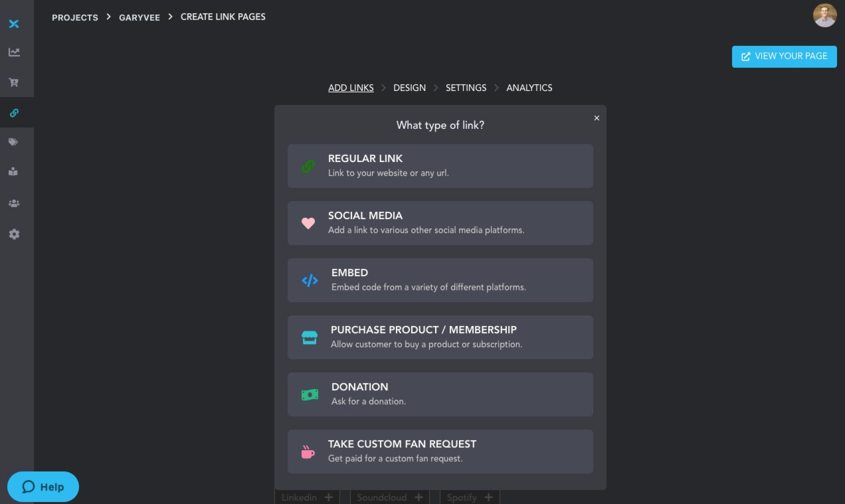Viewport: 845px width, 504px height.
Task: Choose Purchase Product / Membership option
Action: pos(440,337)
